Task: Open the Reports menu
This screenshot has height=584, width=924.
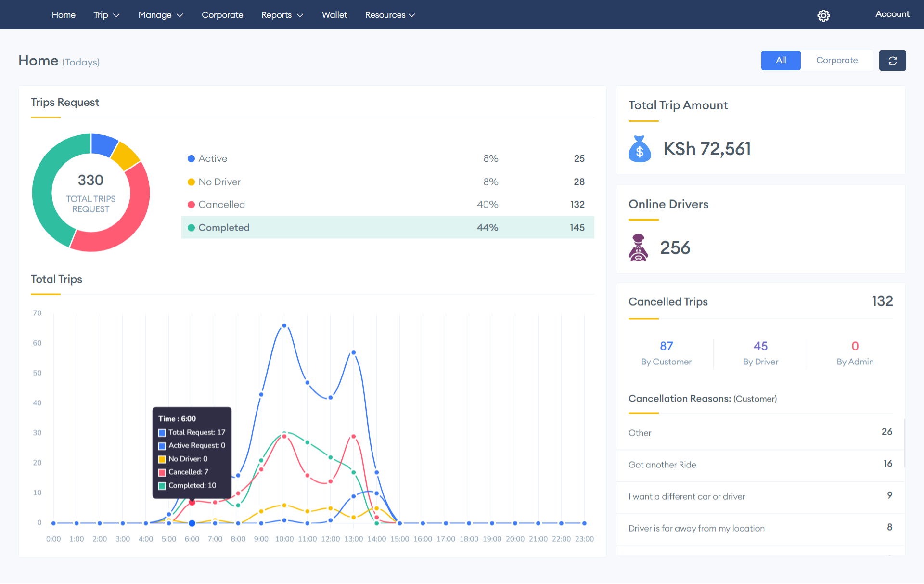Action: tap(282, 15)
